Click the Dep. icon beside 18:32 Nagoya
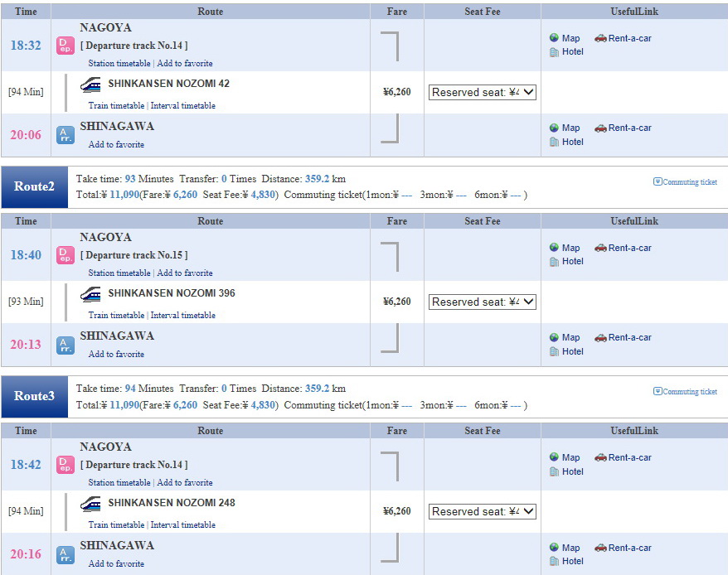Image resolution: width=728 pixels, height=575 pixels. [x=66, y=46]
